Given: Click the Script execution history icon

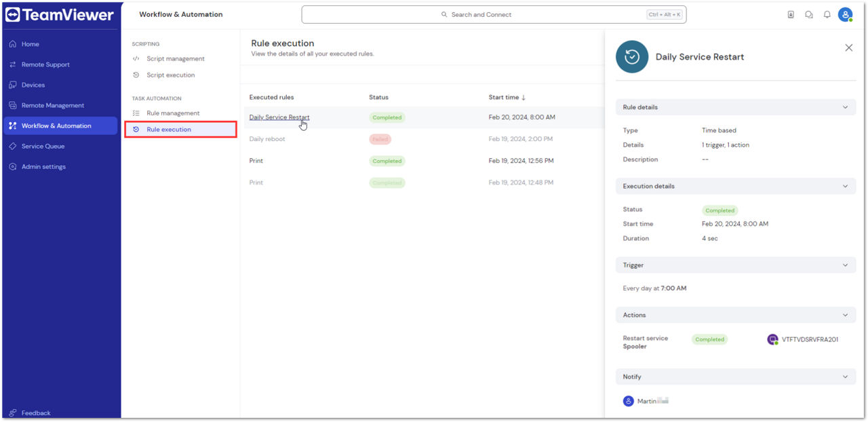Looking at the screenshot, I should click(x=136, y=75).
